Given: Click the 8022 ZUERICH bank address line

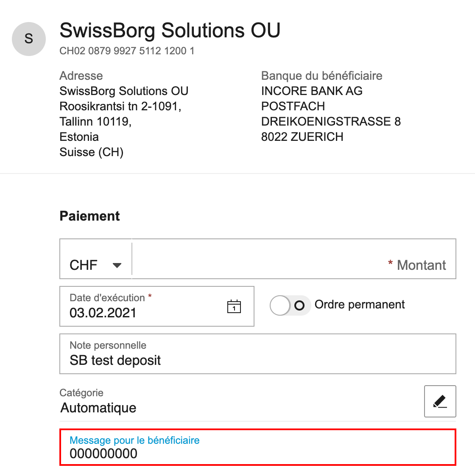Looking at the screenshot, I should [x=302, y=137].
